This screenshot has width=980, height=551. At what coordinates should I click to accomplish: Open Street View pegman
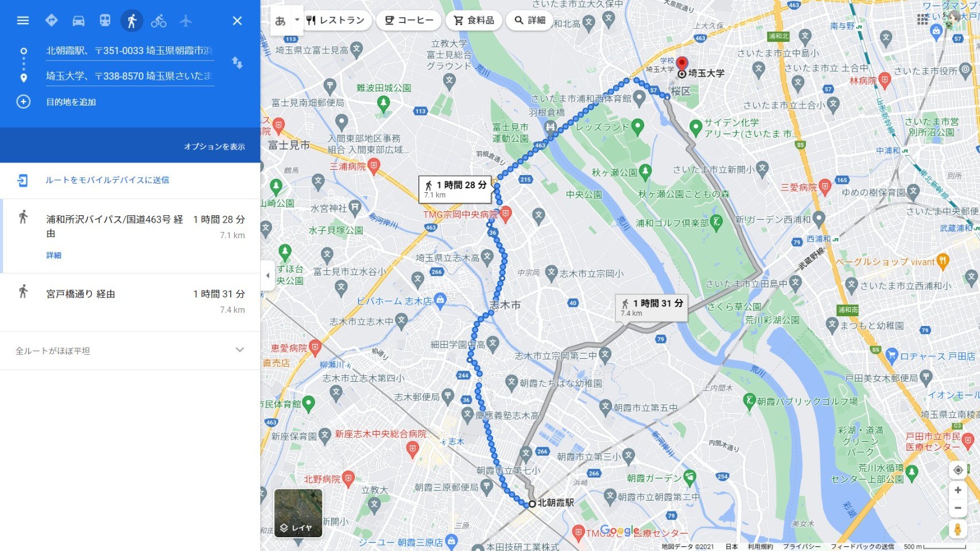[958, 529]
